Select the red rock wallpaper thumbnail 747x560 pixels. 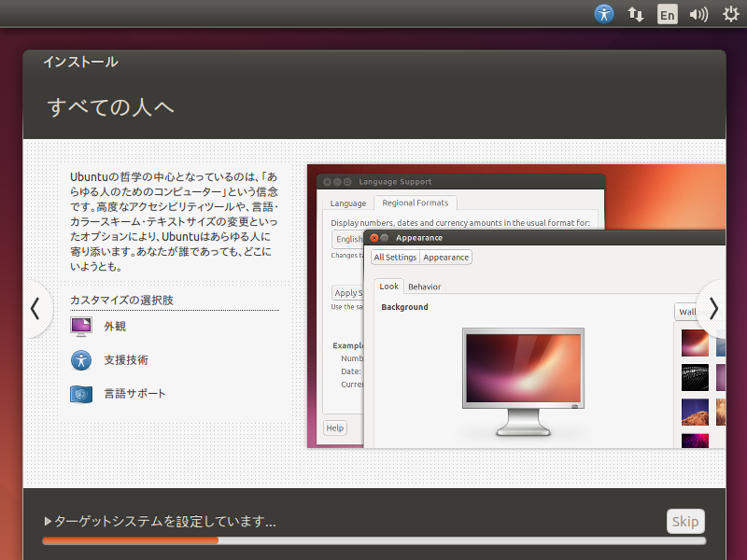click(695, 412)
